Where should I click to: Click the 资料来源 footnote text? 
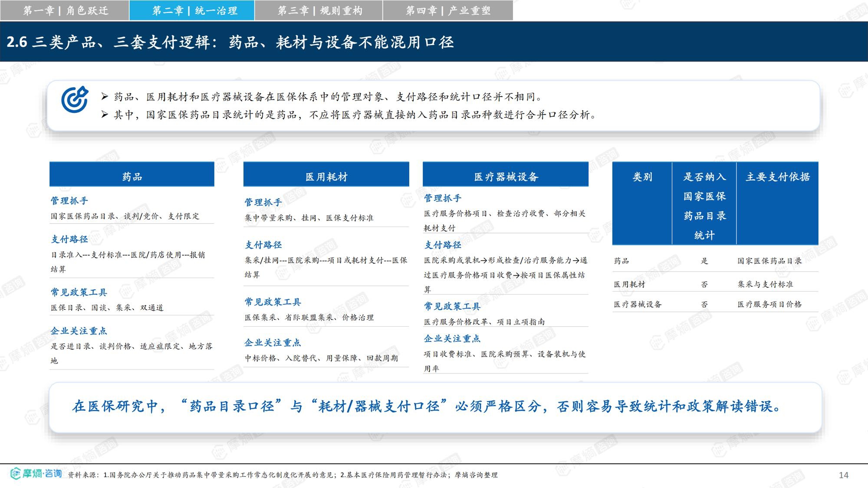click(283, 475)
